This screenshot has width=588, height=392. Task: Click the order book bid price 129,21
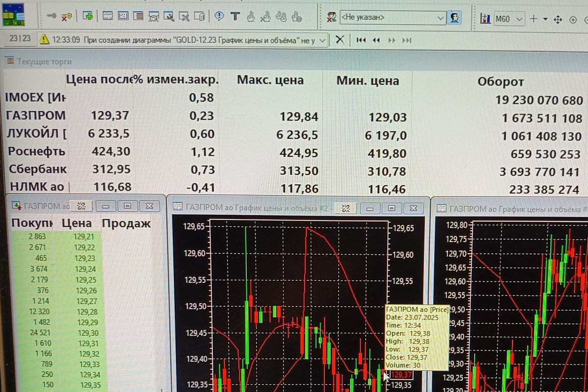(x=85, y=237)
